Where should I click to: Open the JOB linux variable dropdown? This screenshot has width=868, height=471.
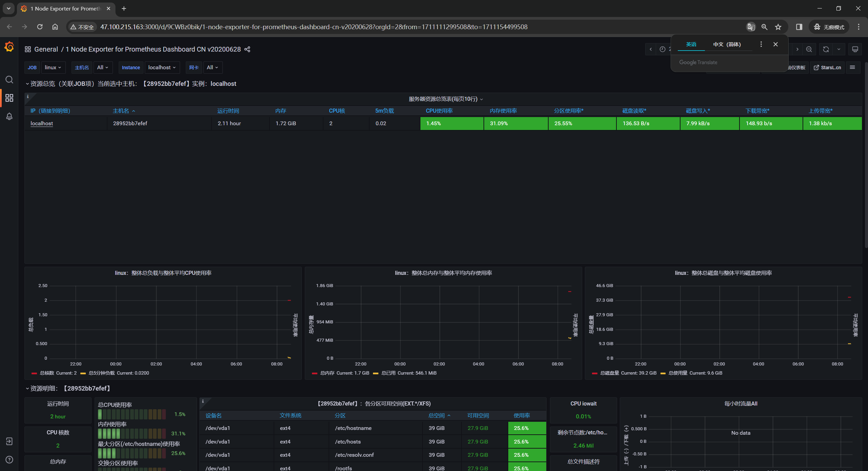click(x=53, y=68)
